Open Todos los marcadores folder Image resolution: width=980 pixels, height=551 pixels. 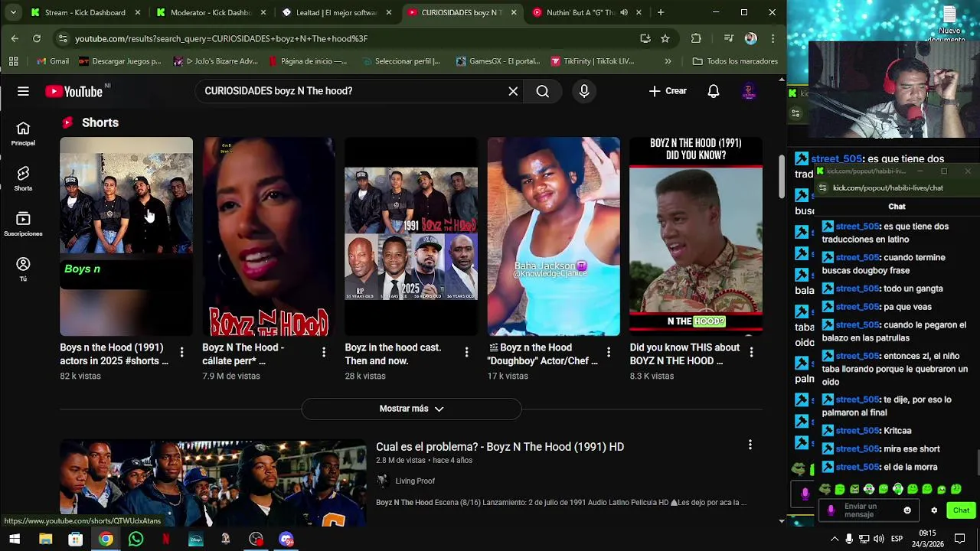point(735,61)
